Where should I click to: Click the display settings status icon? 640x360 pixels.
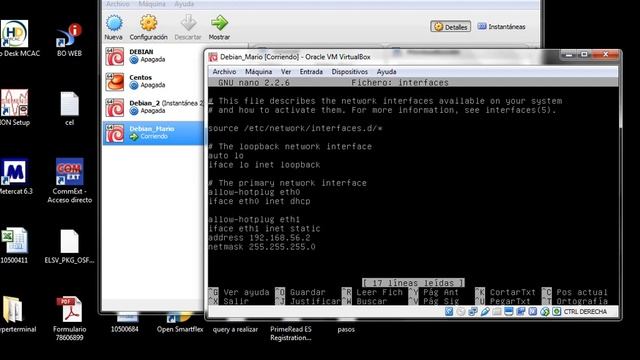pyautogui.click(x=509, y=312)
